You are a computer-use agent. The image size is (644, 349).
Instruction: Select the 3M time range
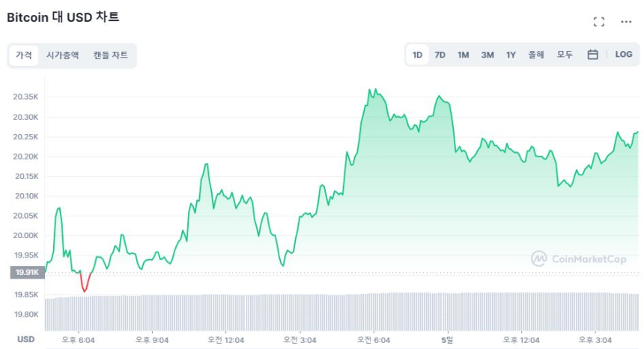(x=487, y=55)
